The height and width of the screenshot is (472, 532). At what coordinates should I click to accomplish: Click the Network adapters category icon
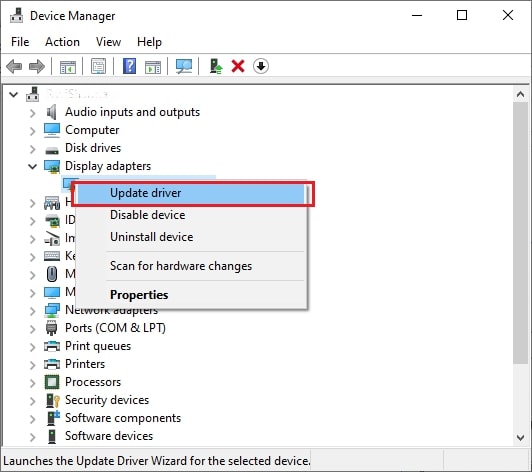[52, 310]
